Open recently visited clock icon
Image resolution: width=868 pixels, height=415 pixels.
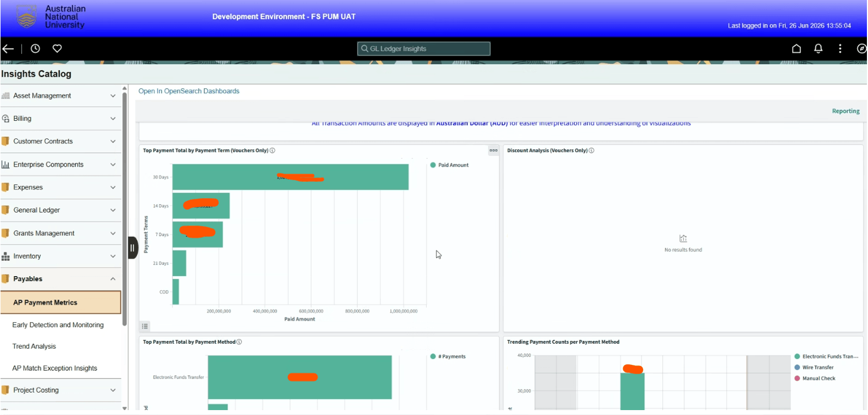click(35, 48)
